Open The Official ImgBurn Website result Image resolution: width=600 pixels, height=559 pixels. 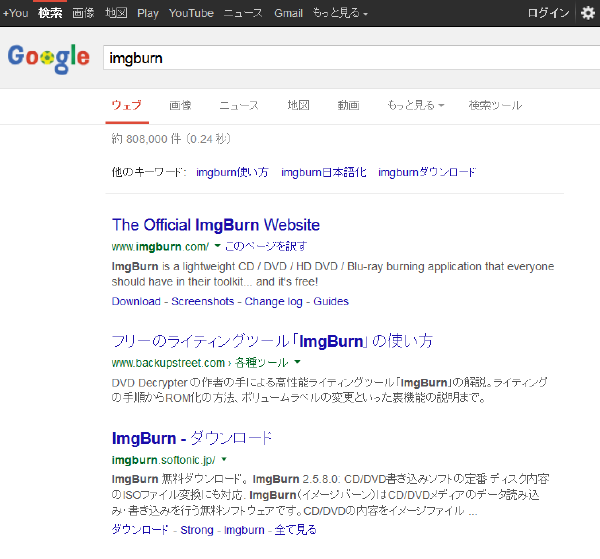[x=216, y=225]
